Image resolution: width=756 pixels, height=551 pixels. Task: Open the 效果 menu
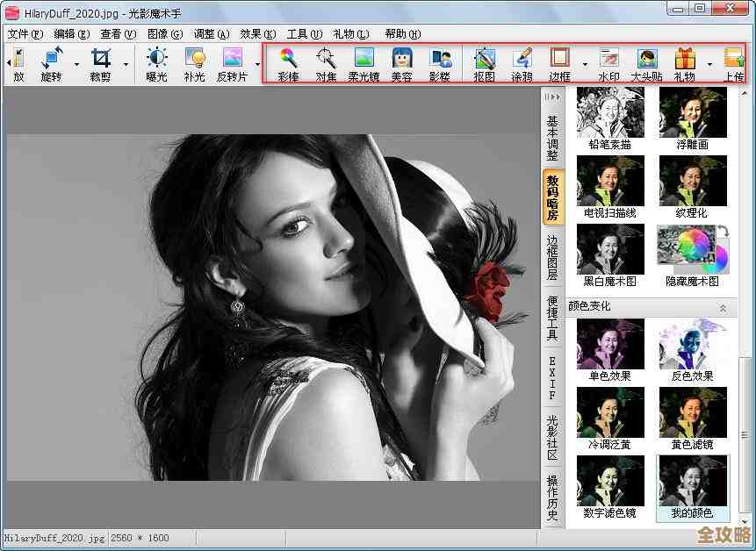[x=257, y=34]
